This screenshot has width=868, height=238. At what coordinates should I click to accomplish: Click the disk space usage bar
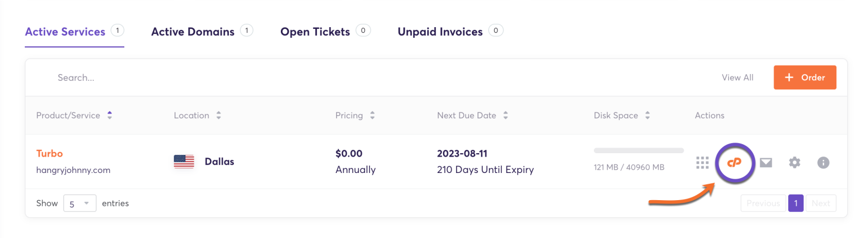click(x=639, y=151)
